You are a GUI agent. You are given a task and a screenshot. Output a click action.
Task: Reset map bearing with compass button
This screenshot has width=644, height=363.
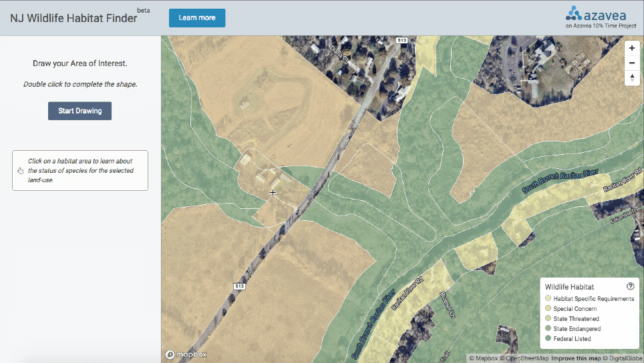(x=632, y=78)
